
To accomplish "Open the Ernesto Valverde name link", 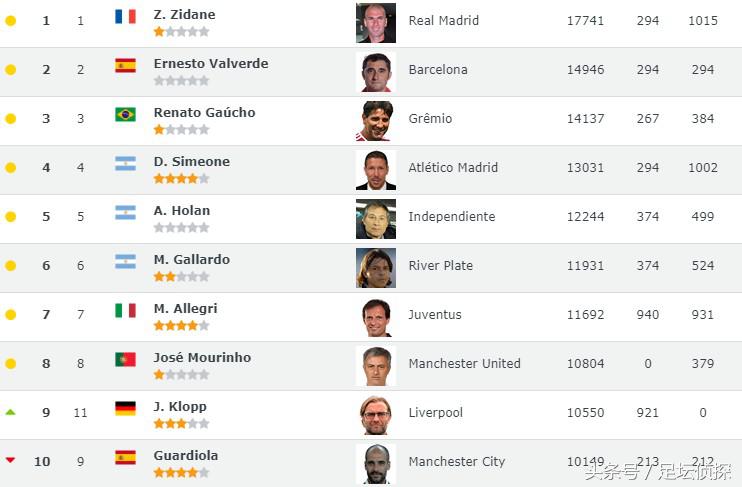I will click(211, 63).
